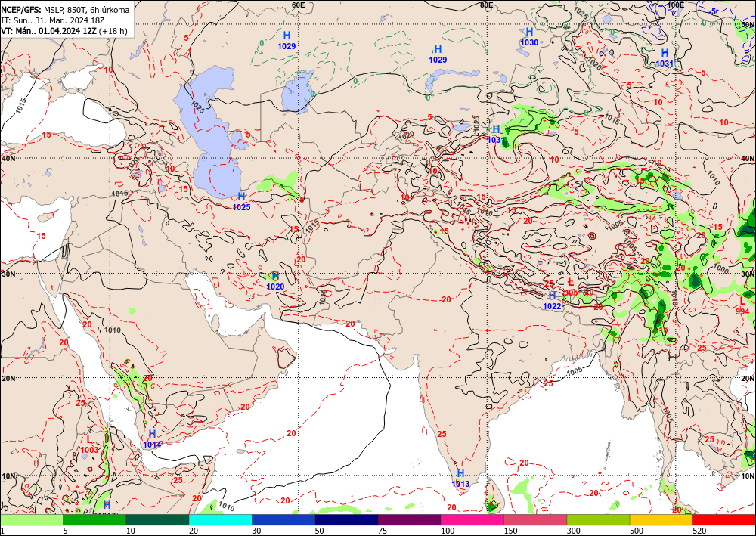Click the magenta 100–150 legend swatch

coord(472,519)
